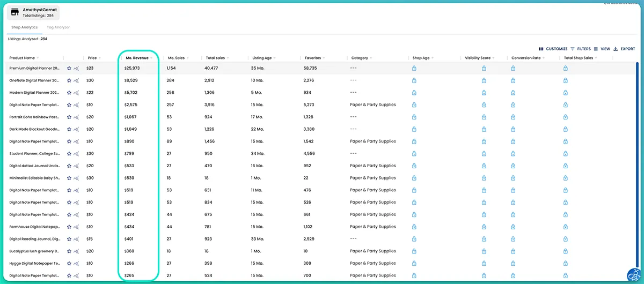Select the Minimalist Editable Baby product name

[x=34, y=178]
